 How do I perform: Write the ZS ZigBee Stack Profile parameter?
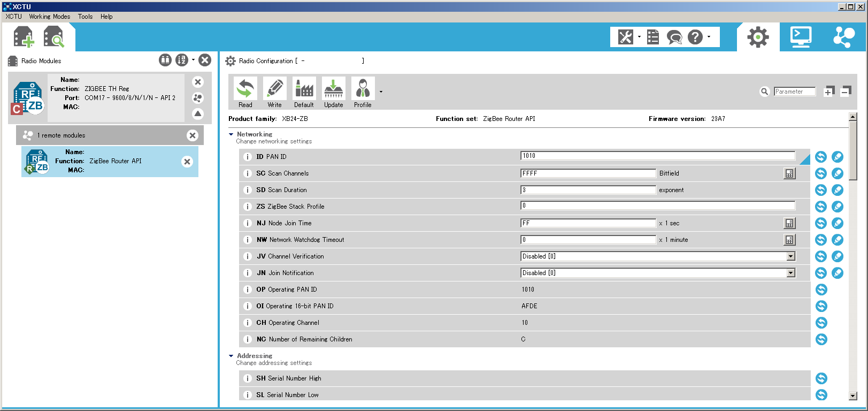pyautogui.click(x=838, y=207)
